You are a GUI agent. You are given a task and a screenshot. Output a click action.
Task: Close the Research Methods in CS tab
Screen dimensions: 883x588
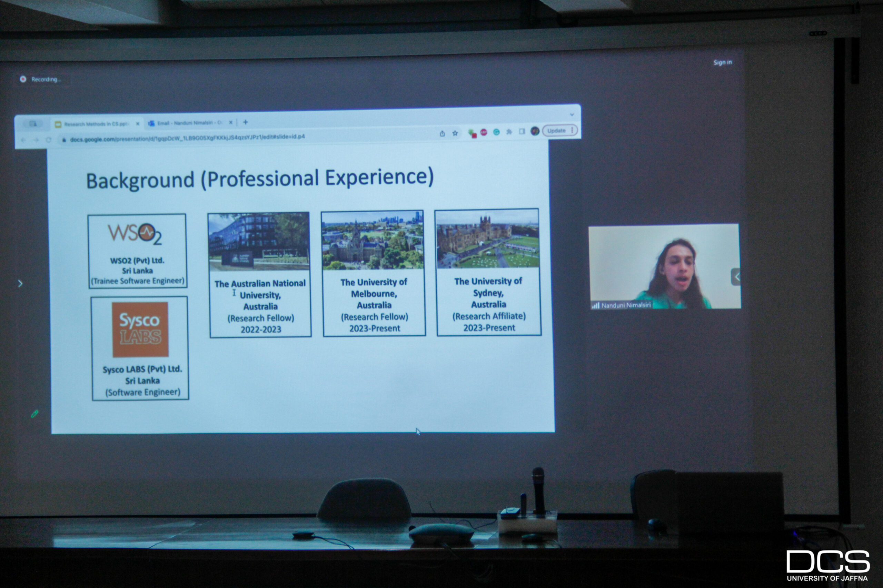[x=138, y=123]
